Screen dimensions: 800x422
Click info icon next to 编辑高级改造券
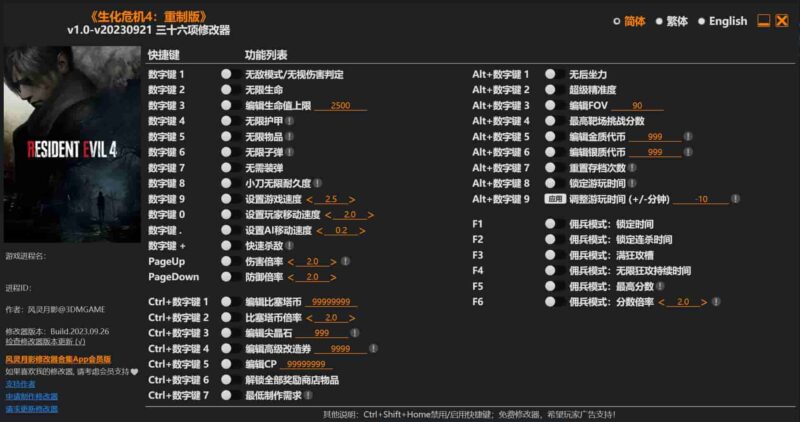coord(373,349)
